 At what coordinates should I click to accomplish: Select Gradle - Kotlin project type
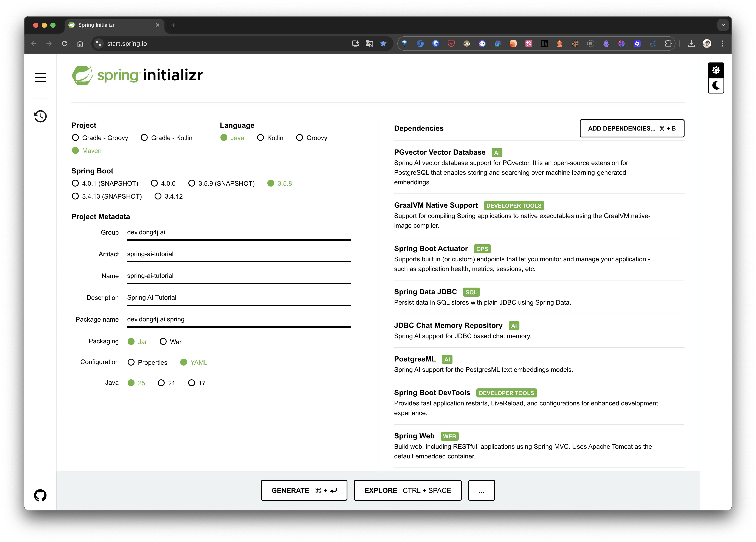pyautogui.click(x=144, y=138)
